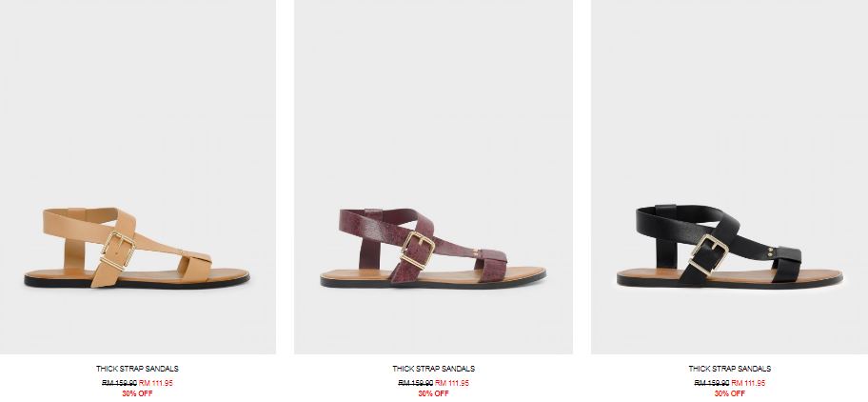Click the toe strap of the black sandal
The width and height of the screenshot is (868, 402).
pos(786,263)
